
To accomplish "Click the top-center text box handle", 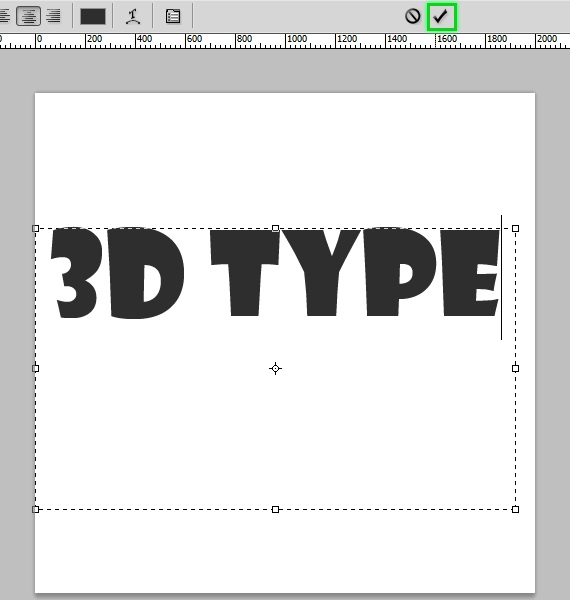I will (275, 228).
